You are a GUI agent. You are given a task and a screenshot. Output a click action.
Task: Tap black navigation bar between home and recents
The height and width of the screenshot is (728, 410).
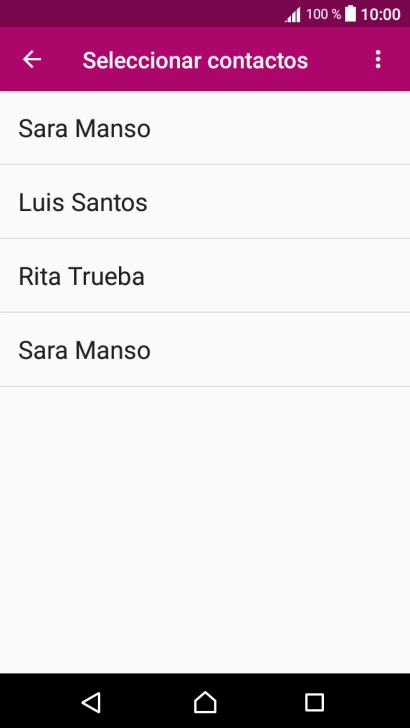260,702
